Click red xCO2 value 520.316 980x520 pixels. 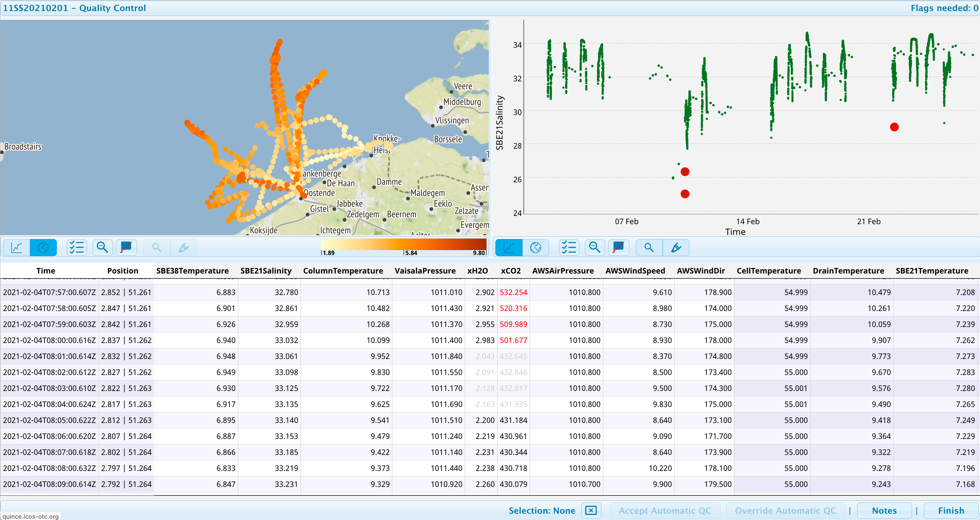click(513, 308)
